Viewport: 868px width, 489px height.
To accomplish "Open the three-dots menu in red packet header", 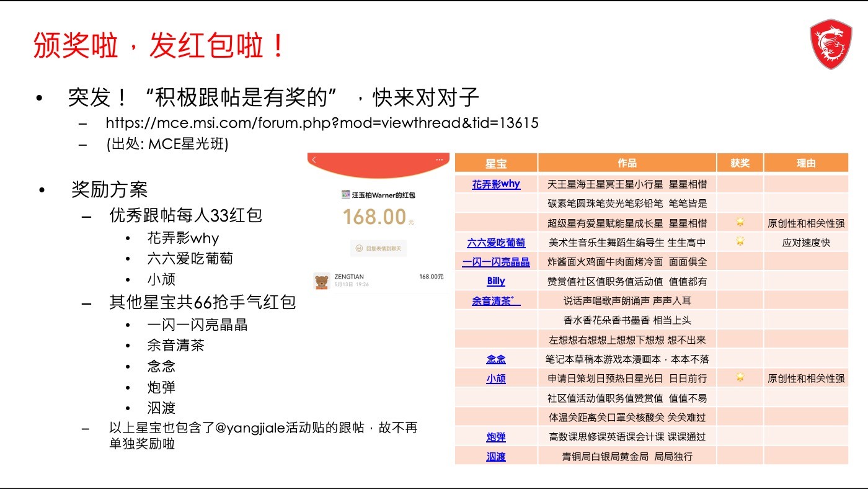I will (x=440, y=159).
